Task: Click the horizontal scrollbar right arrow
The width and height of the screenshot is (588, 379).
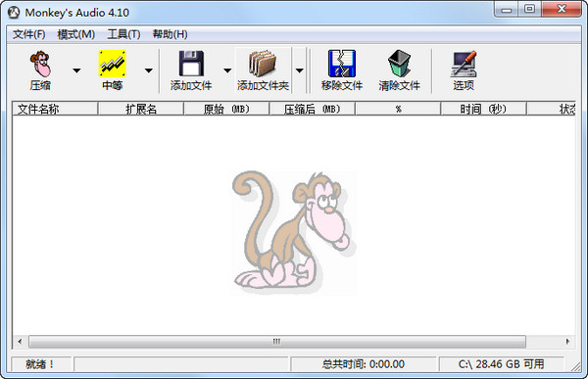Action: [x=567, y=342]
